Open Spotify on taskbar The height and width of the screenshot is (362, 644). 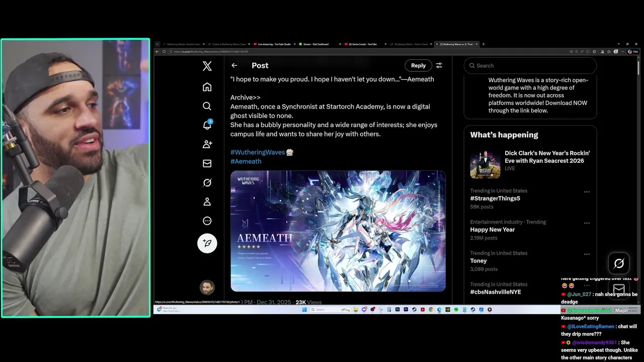tap(456, 310)
